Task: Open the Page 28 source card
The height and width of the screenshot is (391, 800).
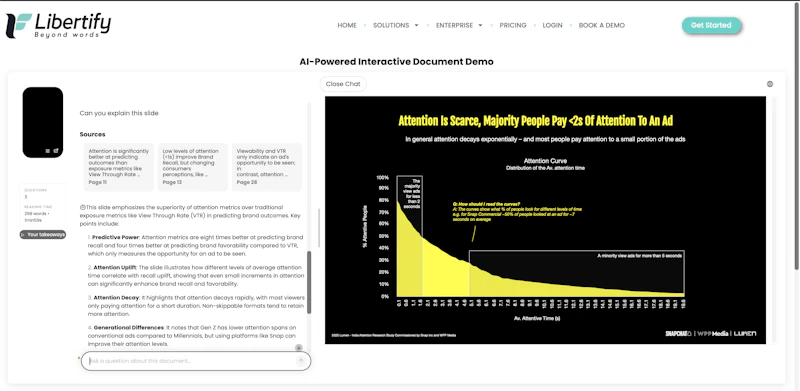Action: (x=267, y=167)
